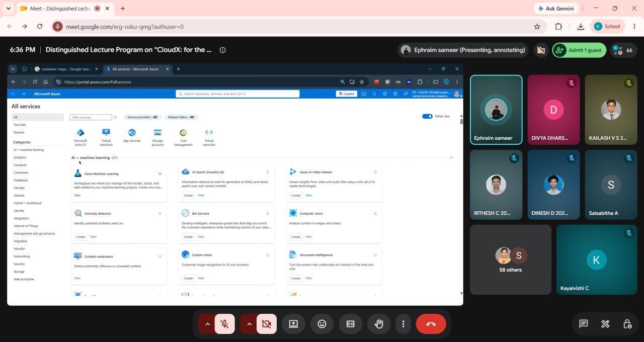Select Containers category
This screenshot has height=342, width=644.
click(x=21, y=173)
